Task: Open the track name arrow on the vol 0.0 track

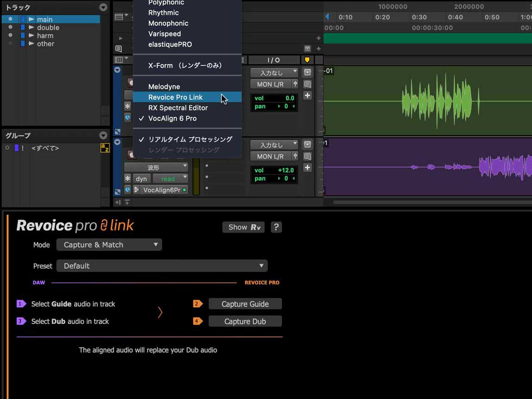Action: point(117,70)
